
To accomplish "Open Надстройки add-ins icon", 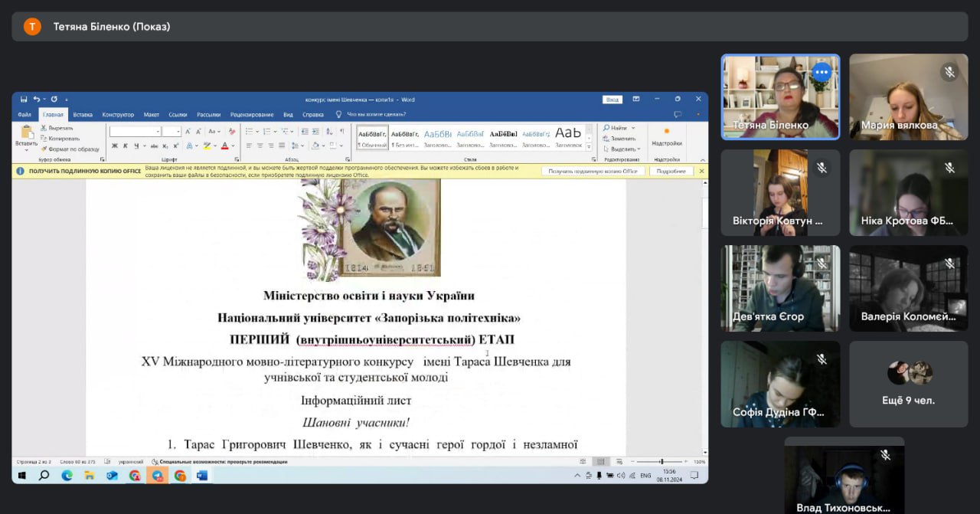I will point(666,136).
